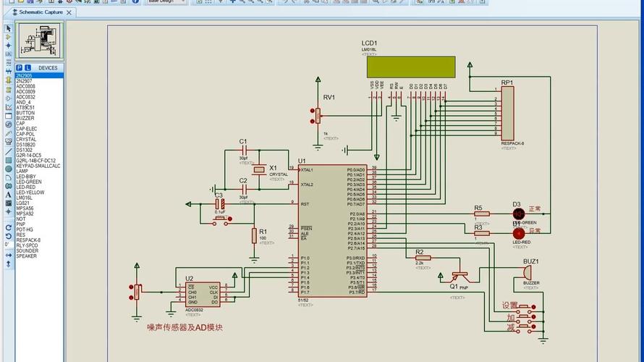Select the Generator mode tool
Screen dimensions: 644x362
pos(8,125)
